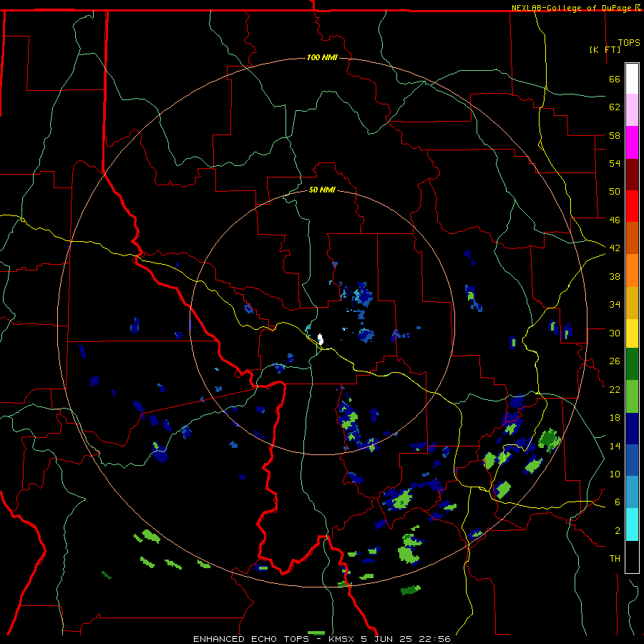The height and width of the screenshot is (644, 644).
Task: Click the medium blue legend swatch
Action: (x=632, y=460)
